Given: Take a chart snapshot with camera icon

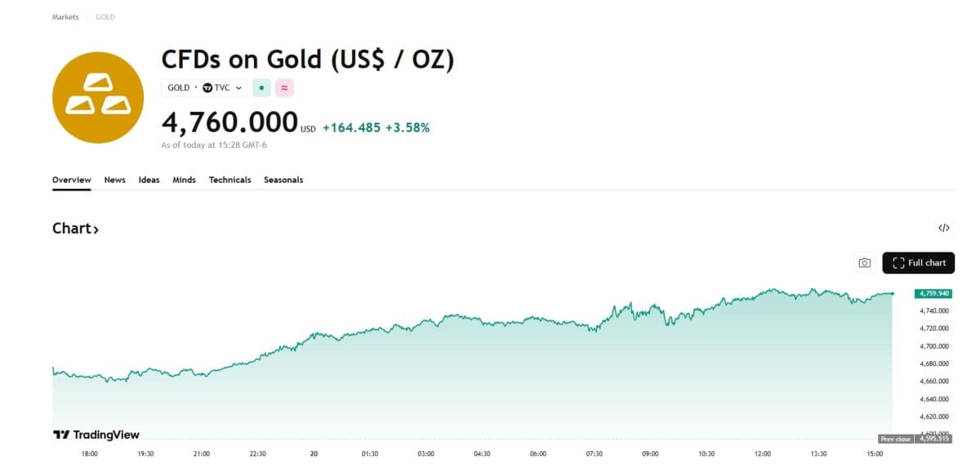Looking at the screenshot, I should click(x=864, y=263).
